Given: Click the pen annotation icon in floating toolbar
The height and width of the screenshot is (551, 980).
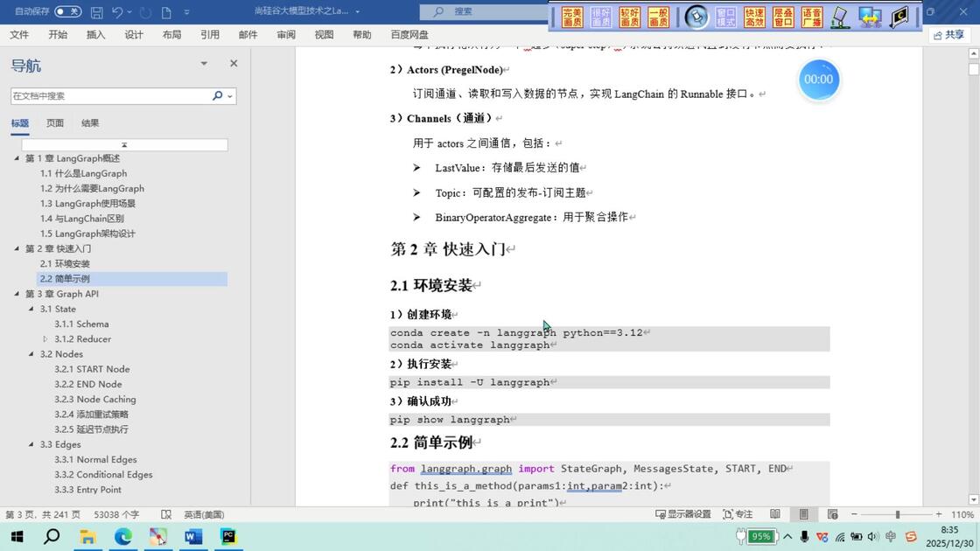Looking at the screenshot, I should (841, 17).
